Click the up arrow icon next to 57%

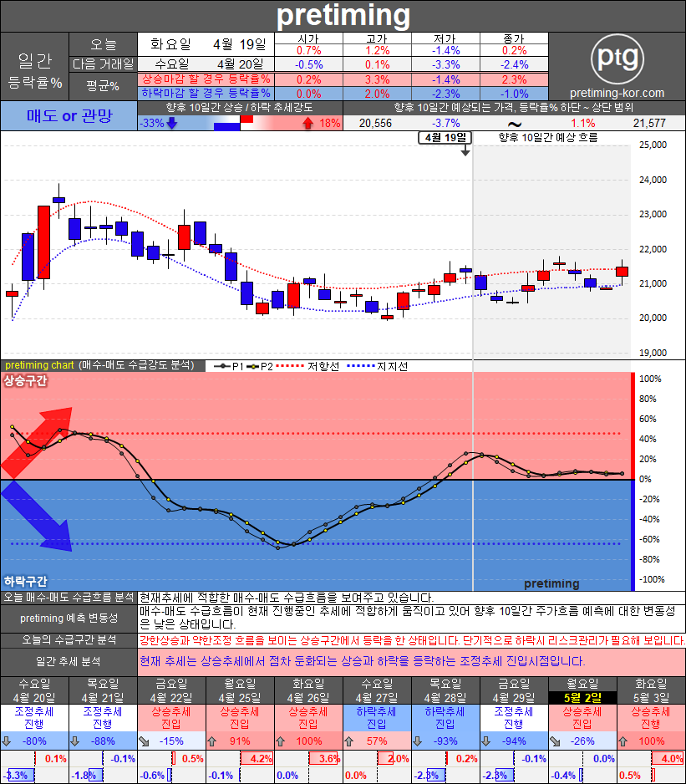click(x=349, y=741)
